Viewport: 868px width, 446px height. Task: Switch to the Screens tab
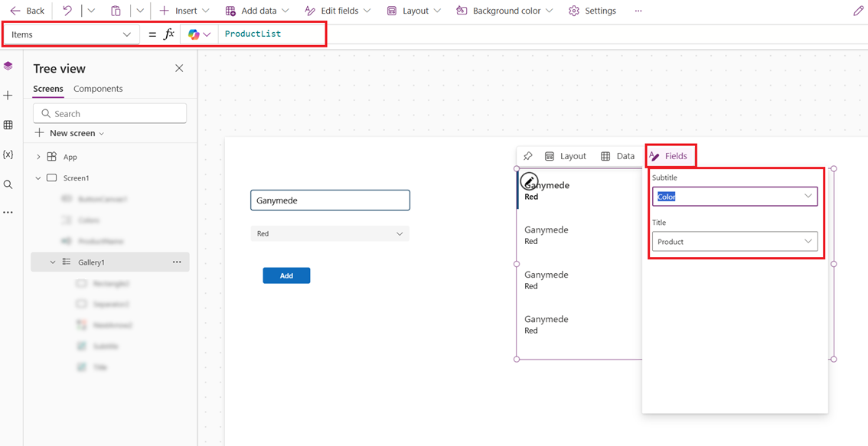(47, 89)
